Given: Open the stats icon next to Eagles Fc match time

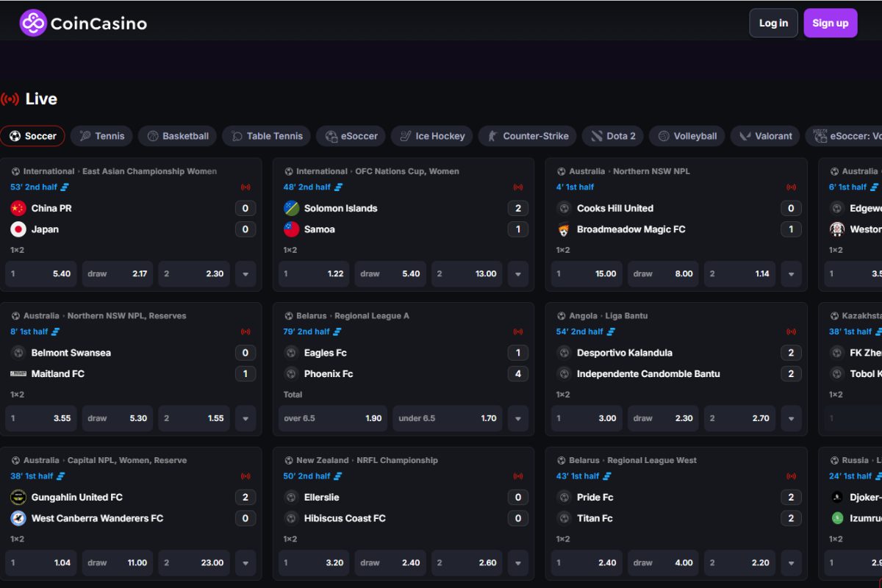Looking at the screenshot, I should pos(337,331).
